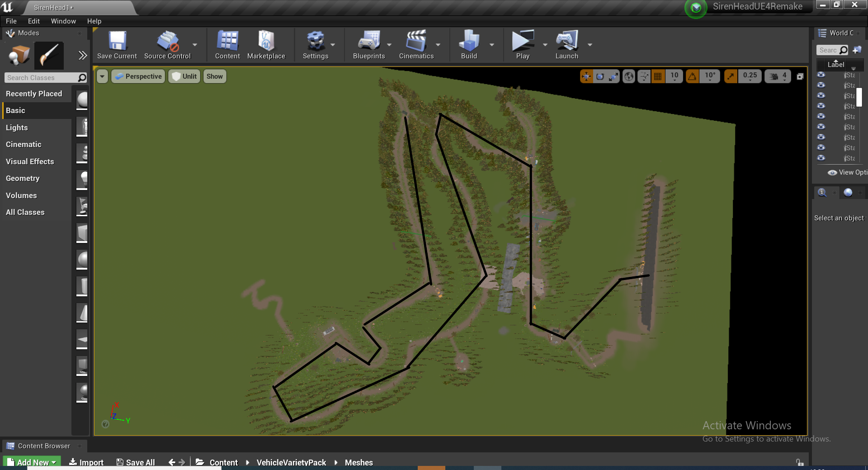The image size is (868, 470).
Task: Open the Unlit view mode dropdown
Action: pyautogui.click(x=184, y=76)
